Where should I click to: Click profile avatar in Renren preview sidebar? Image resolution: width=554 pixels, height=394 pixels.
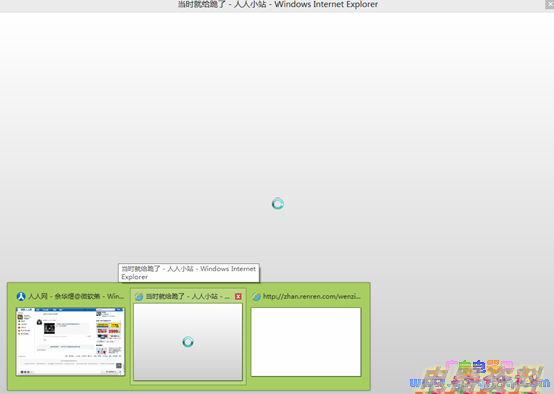coord(20,317)
